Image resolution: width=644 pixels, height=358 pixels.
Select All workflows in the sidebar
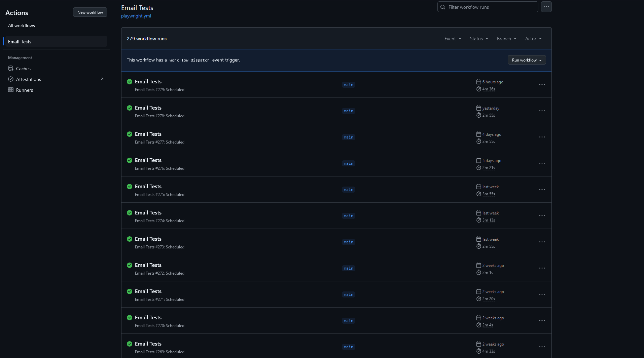click(x=22, y=26)
